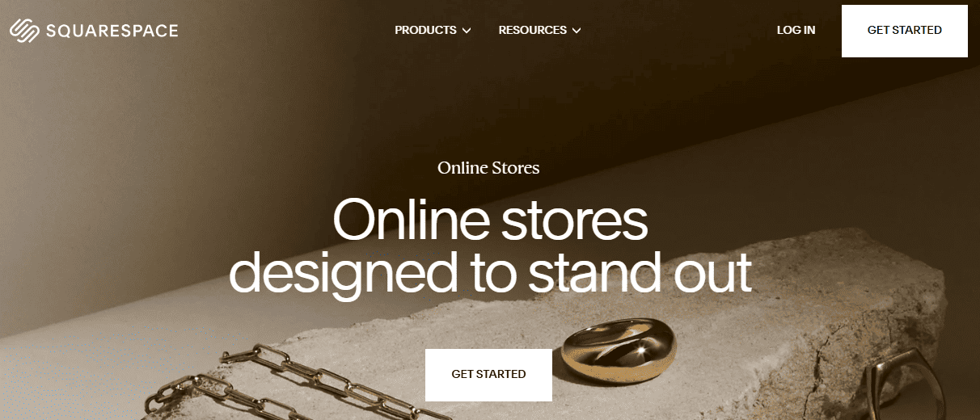Click the Log In link

[x=796, y=30]
